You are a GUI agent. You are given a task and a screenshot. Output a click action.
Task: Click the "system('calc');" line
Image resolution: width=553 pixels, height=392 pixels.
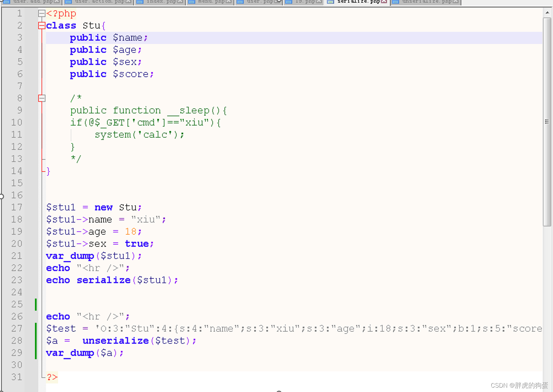tap(139, 134)
